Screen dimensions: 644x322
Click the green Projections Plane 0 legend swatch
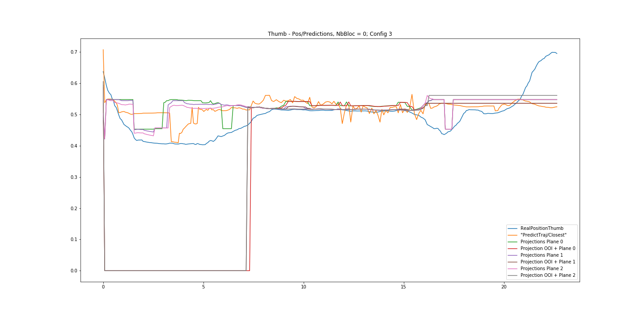coord(513,241)
